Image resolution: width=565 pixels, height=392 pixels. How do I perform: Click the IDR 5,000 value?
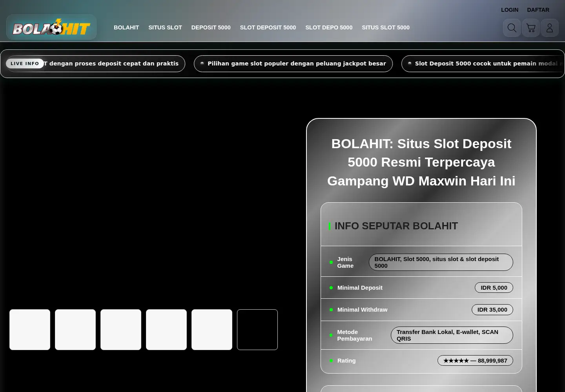point(494,288)
